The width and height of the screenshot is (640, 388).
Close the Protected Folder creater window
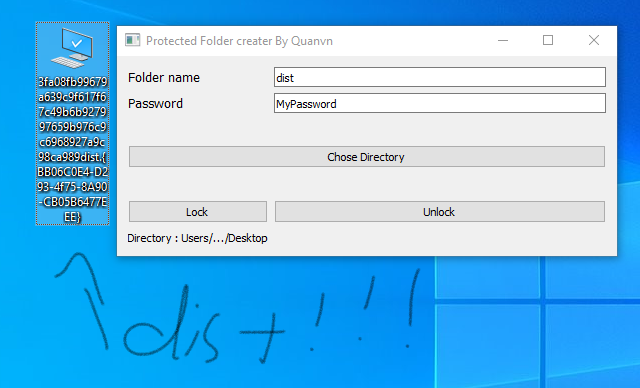tap(594, 40)
